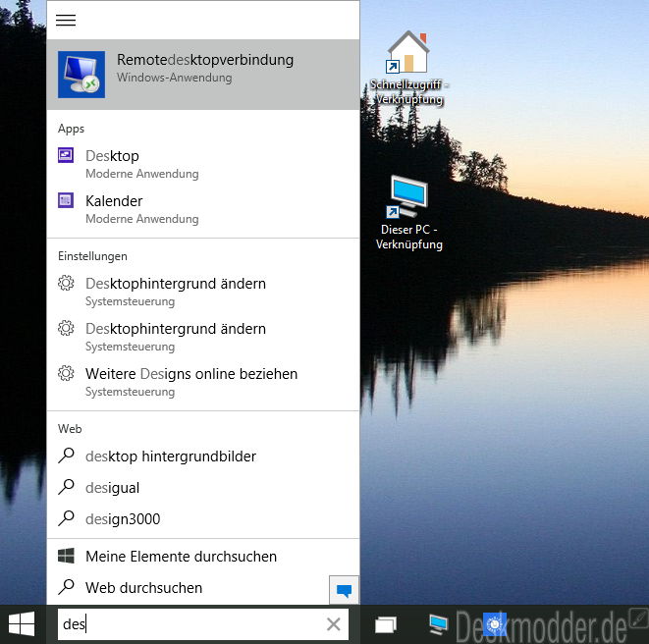Open Task View on the taskbar

coord(385,624)
